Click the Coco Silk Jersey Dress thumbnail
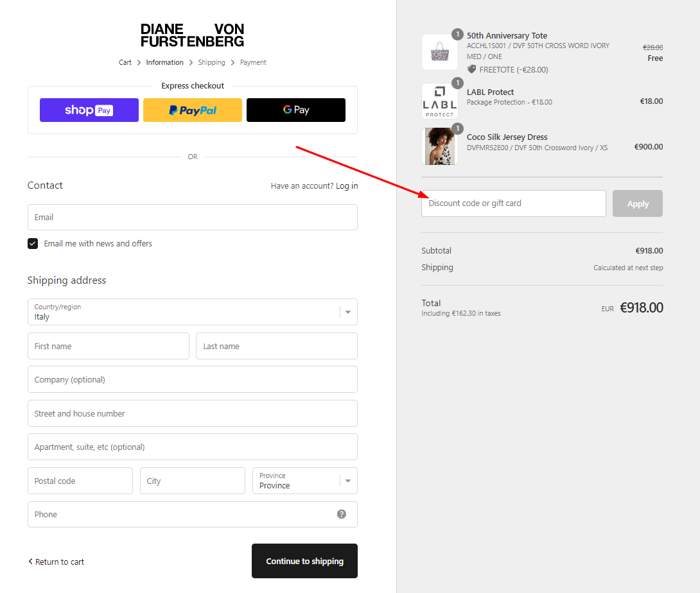The image size is (700, 593). (440, 147)
